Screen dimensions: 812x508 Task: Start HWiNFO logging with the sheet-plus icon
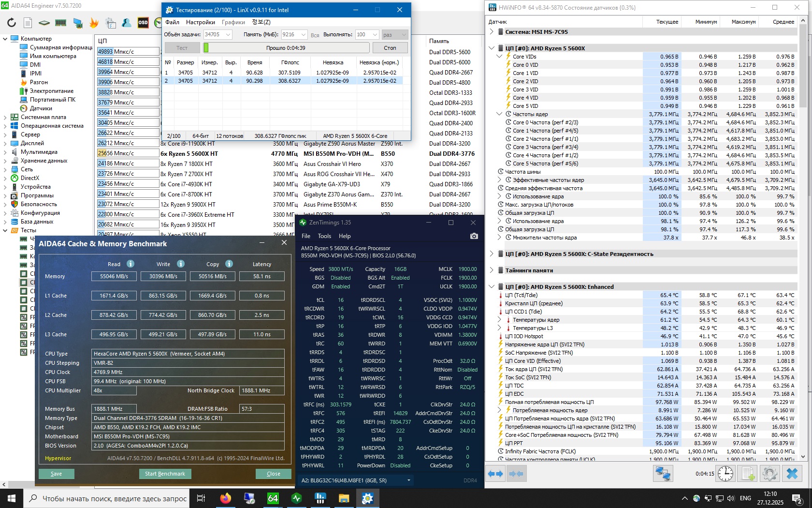pos(748,473)
